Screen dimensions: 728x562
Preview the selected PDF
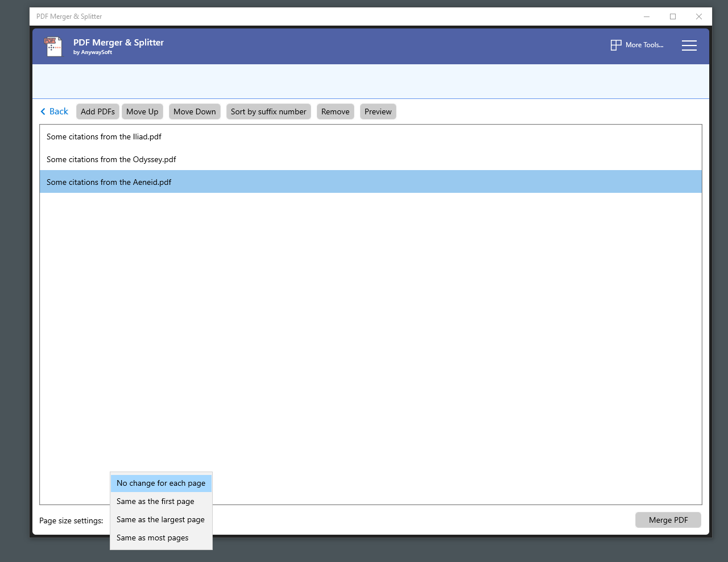coord(378,111)
